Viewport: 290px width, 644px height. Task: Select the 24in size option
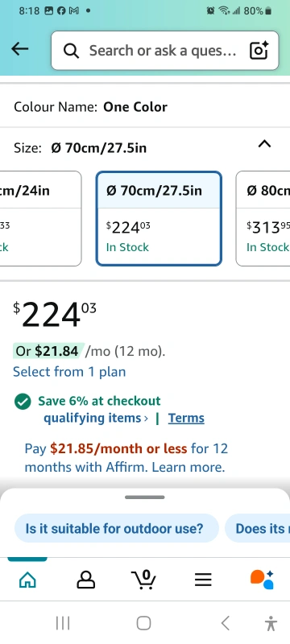click(x=40, y=218)
